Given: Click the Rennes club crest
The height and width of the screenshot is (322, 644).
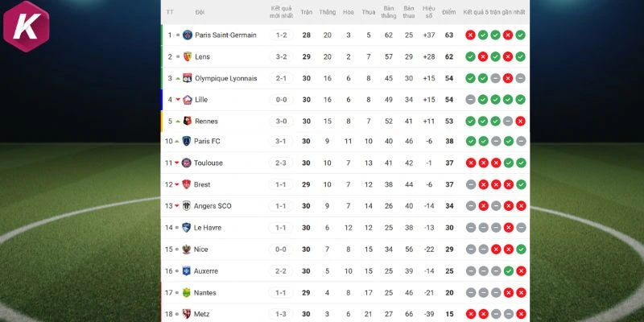Looking at the screenshot, I should point(188,121).
